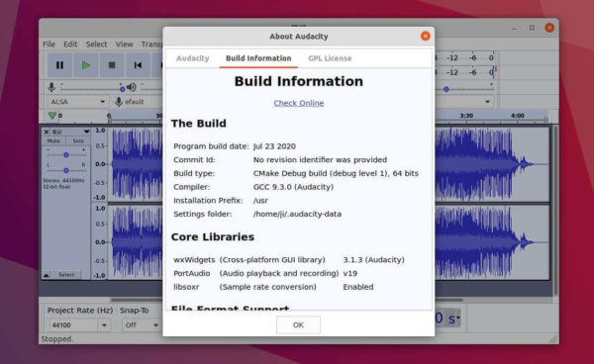The width and height of the screenshot is (594, 364).
Task: Click the 'The Build' heading
Action: point(199,124)
